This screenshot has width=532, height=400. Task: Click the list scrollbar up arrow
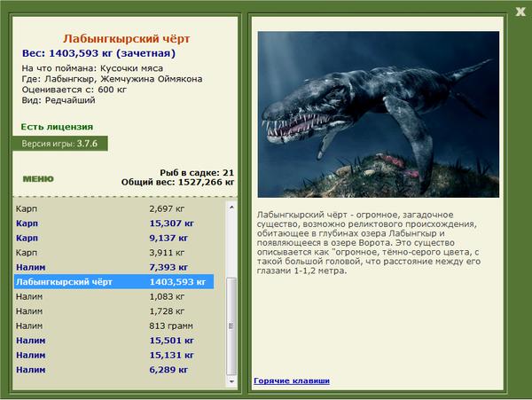(231, 207)
